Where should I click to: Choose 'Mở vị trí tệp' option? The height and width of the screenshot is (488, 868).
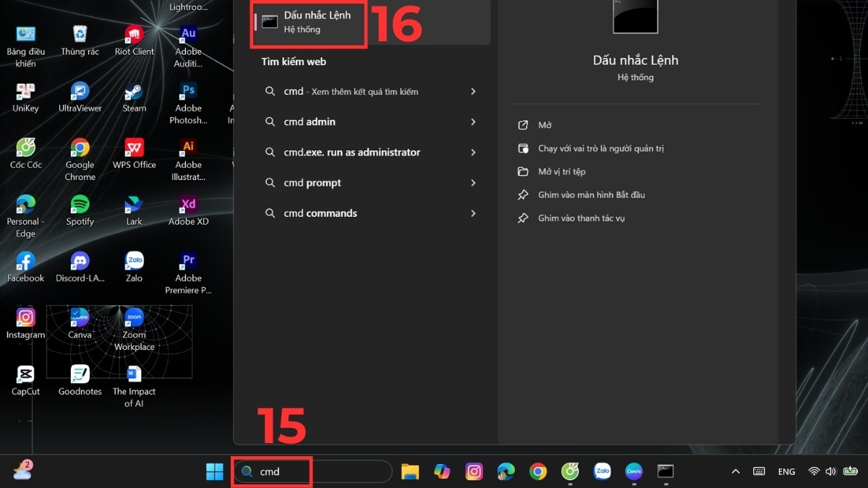561,171
